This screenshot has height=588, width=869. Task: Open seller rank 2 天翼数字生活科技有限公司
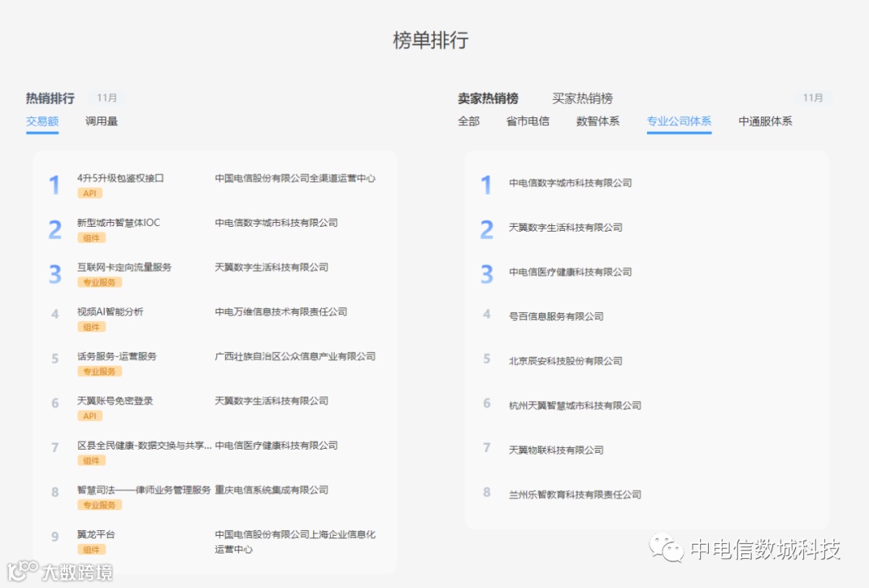tap(566, 228)
